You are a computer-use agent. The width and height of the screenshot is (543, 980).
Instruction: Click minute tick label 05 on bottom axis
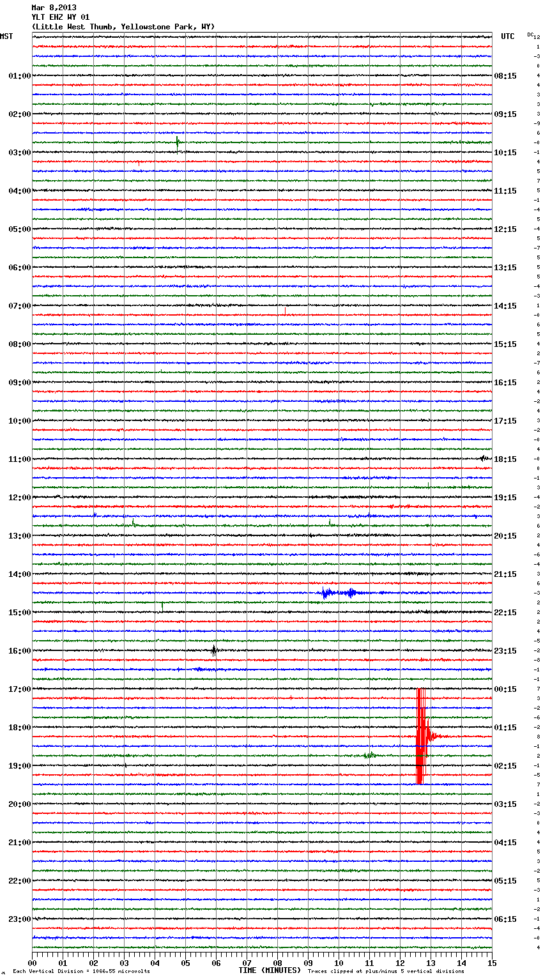185,963
